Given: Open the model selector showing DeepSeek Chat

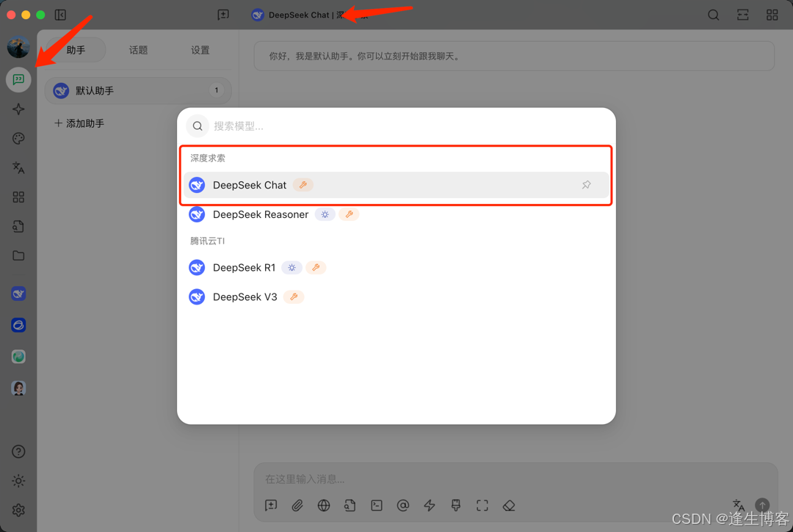Looking at the screenshot, I should [x=310, y=15].
